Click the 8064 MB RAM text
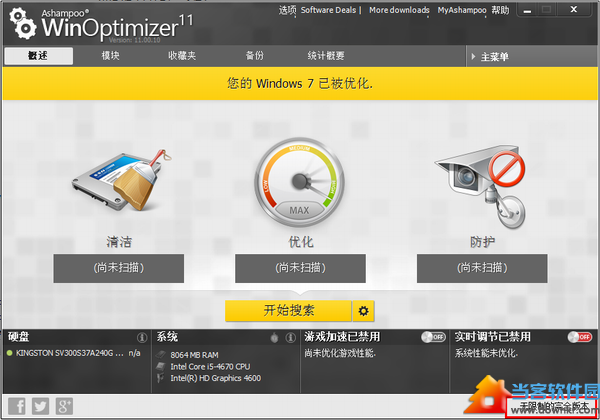This screenshot has width=600, height=420. (x=194, y=355)
